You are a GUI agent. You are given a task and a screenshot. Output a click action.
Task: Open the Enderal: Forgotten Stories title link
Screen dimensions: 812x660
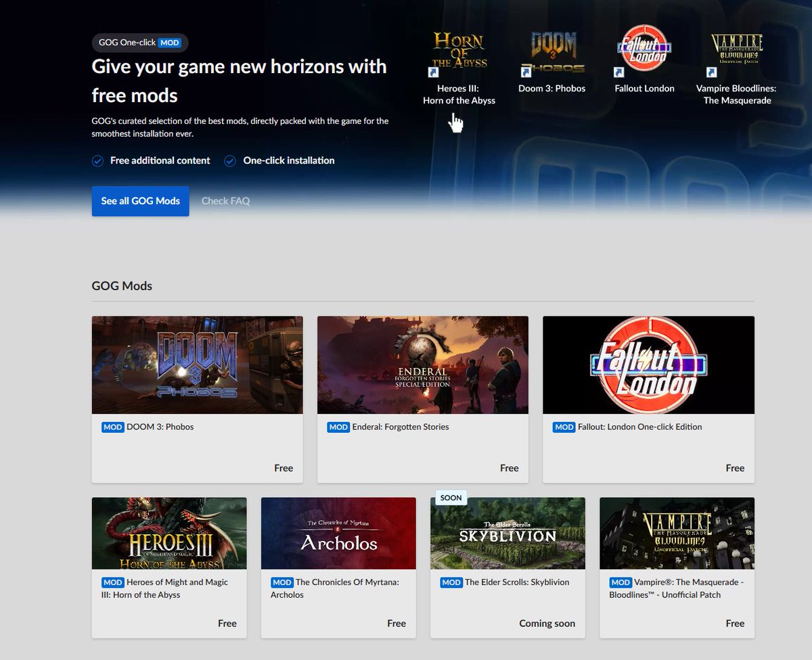(401, 427)
